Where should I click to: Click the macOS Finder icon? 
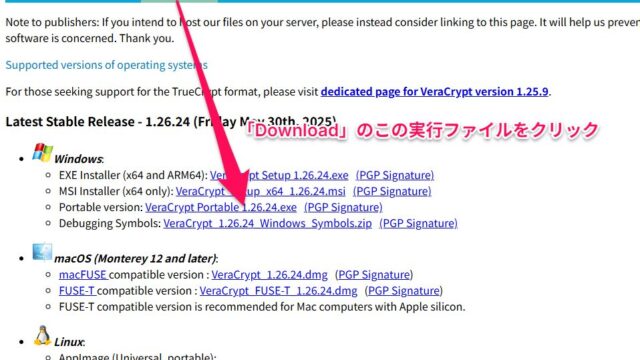(42, 252)
